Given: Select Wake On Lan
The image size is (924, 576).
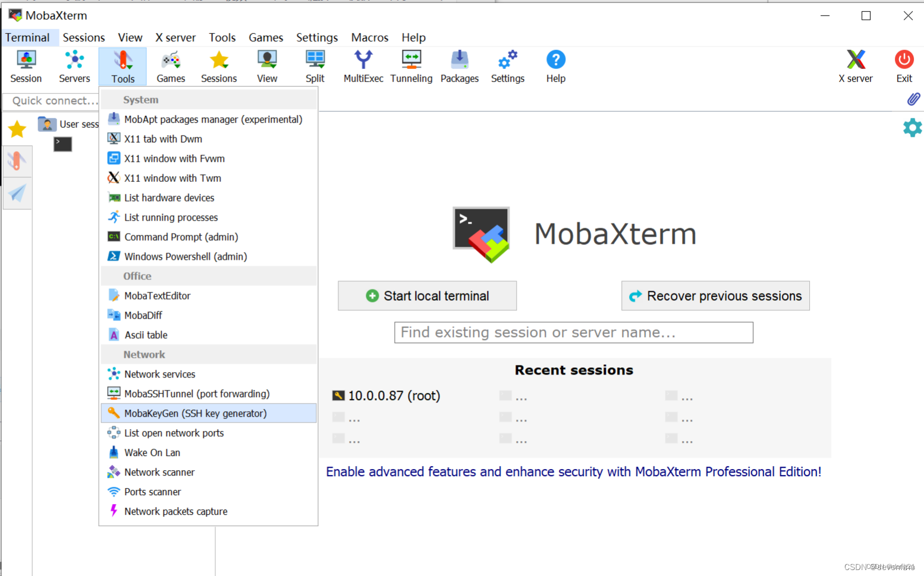Looking at the screenshot, I should (209, 453).
